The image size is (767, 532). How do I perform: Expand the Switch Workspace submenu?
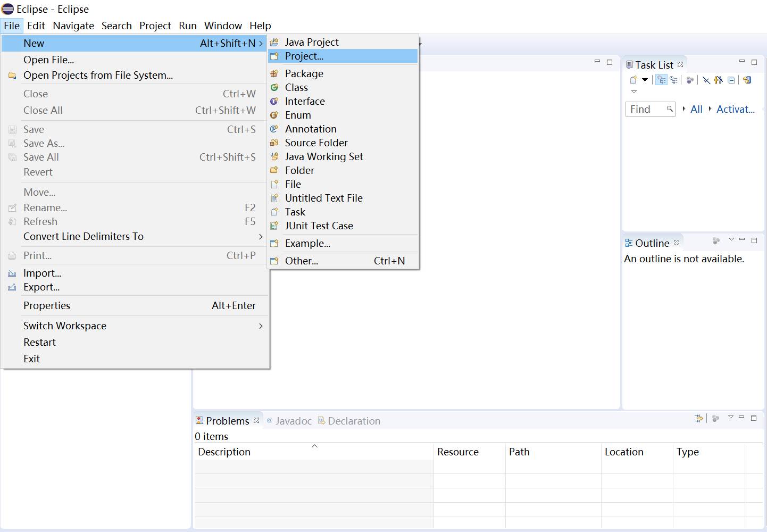point(135,326)
